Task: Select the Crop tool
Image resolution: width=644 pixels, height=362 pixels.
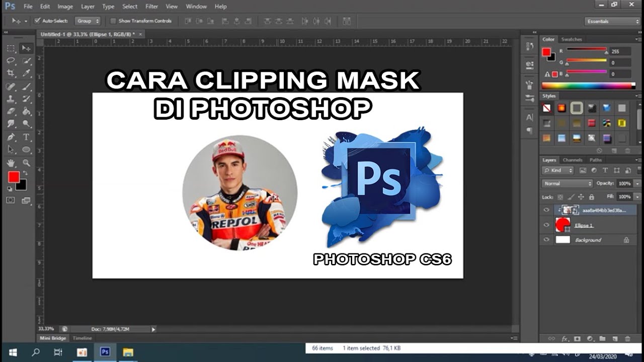Action: point(11,73)
